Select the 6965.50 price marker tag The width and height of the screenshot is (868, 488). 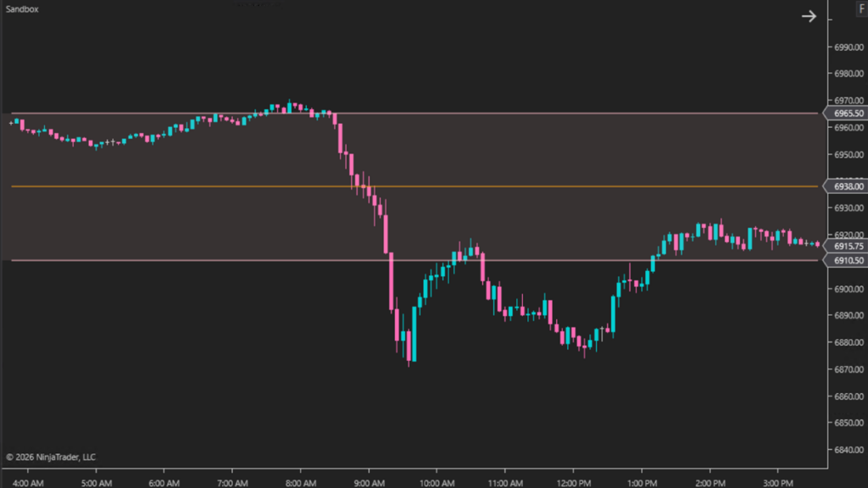848,114
